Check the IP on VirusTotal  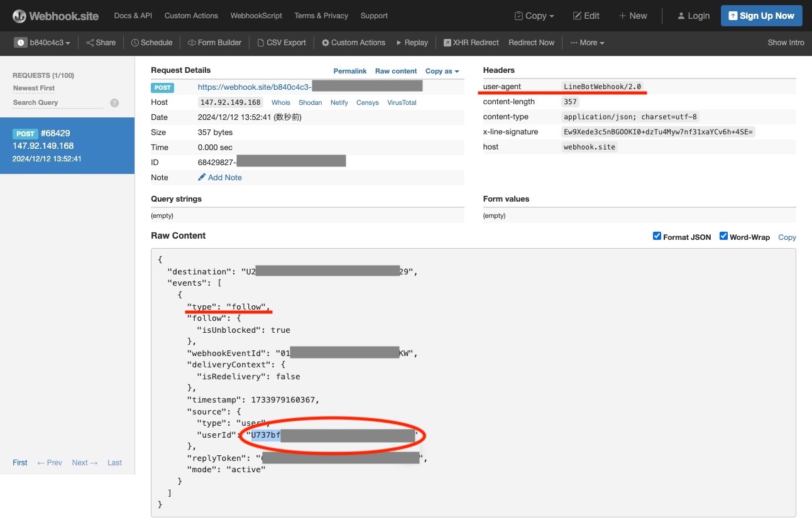(401, 102)
